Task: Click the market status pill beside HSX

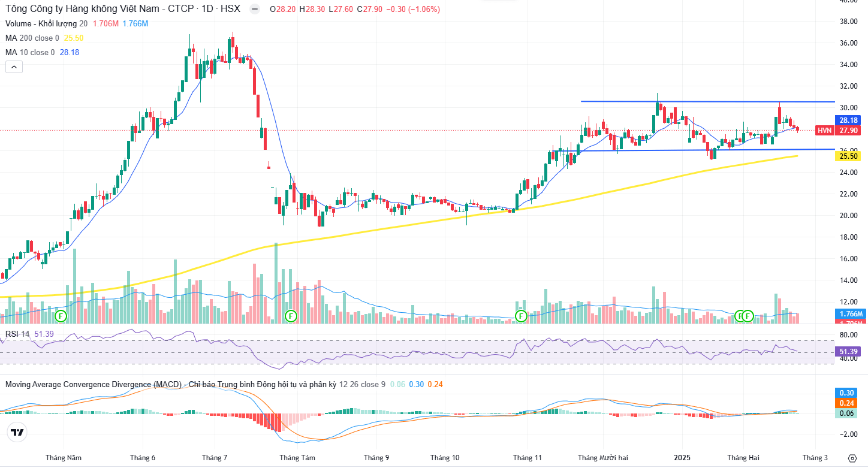Action: (255, 9)
